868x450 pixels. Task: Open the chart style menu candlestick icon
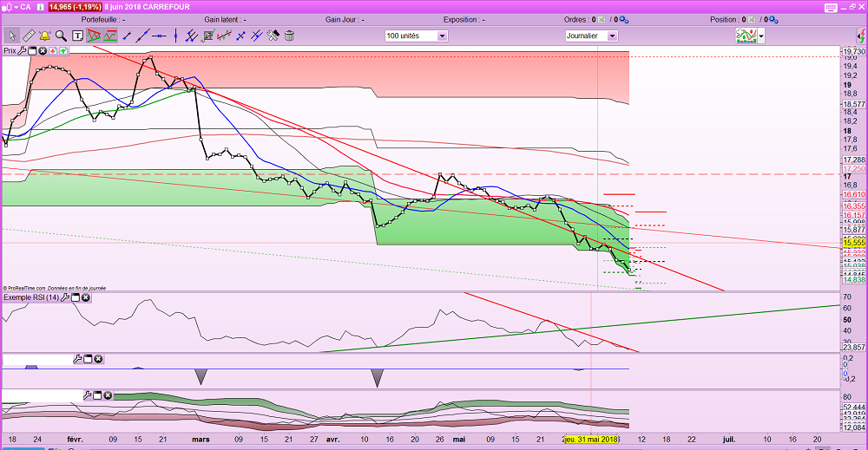(5, 7)
